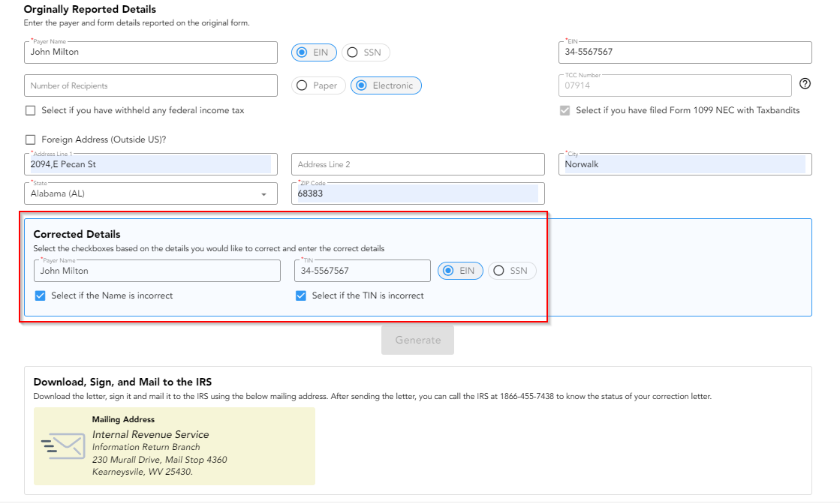Uncheck 'Select if the TIN is incorrect'
The image size is (840, 504).
tap(301, 295)
